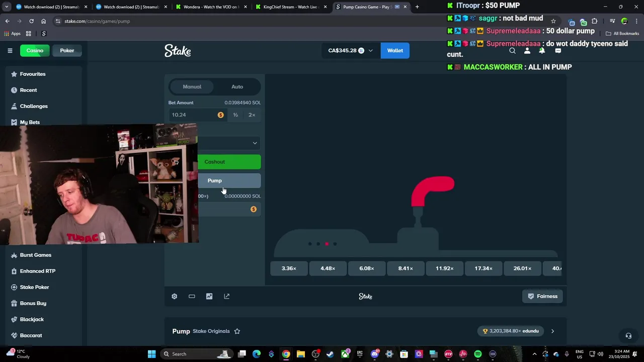
Task: Open Spotify from the taskbar
Action: pos(478,354)
